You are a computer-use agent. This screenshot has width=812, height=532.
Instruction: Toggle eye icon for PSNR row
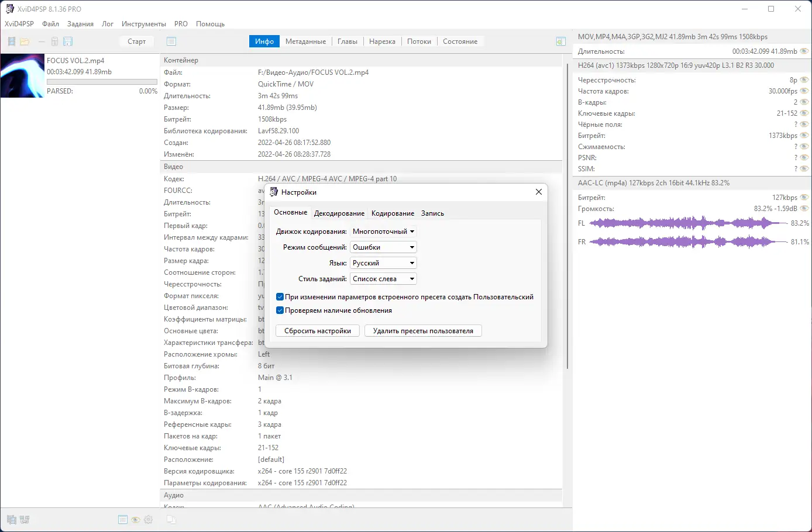tap(804, 158)
